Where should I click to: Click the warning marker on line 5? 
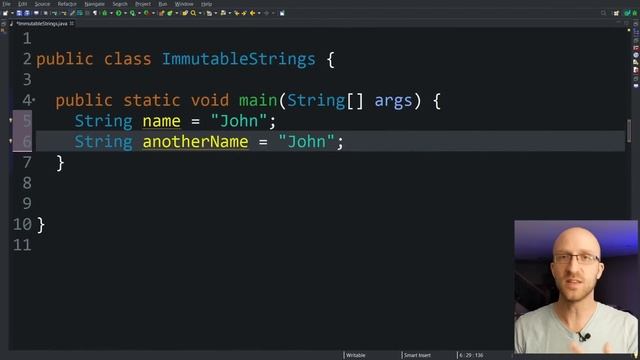click(11, 120)
